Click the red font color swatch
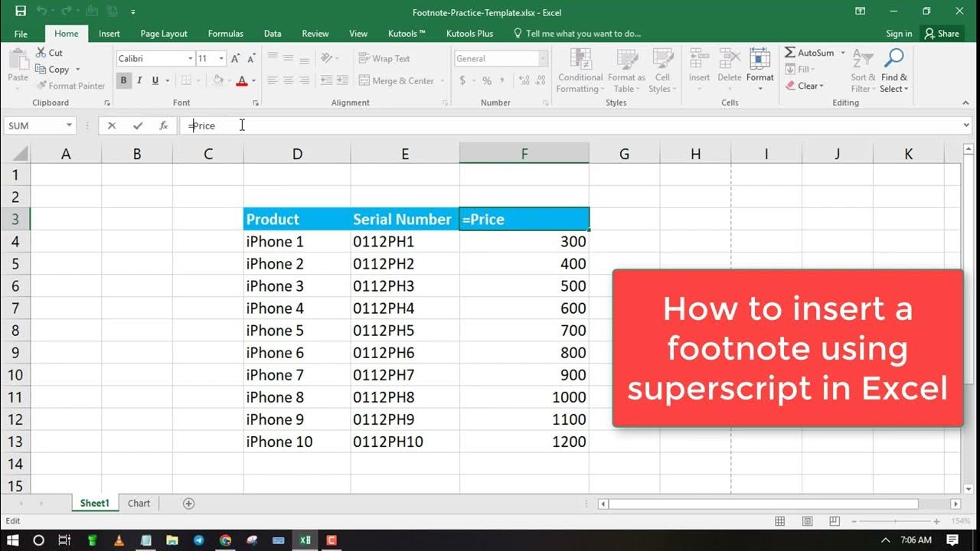 coord(242,80)
